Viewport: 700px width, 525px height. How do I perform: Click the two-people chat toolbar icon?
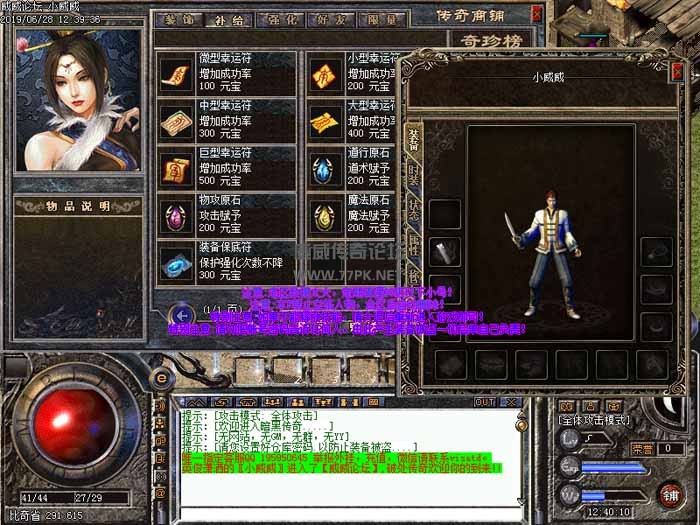297,402
